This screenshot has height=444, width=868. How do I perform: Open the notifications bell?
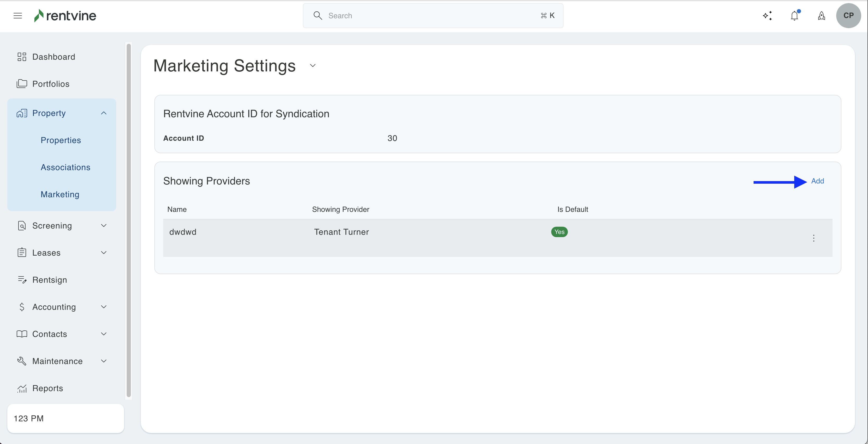point(794,15)
